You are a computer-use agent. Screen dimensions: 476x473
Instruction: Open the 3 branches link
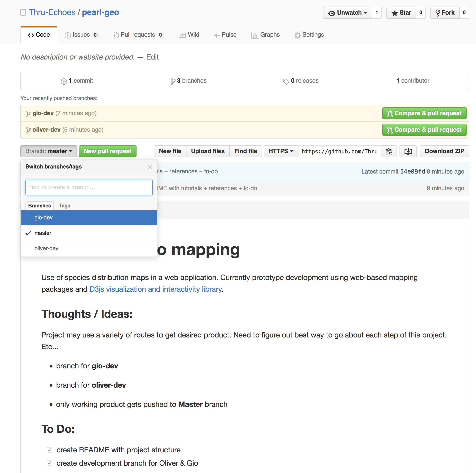189,81
